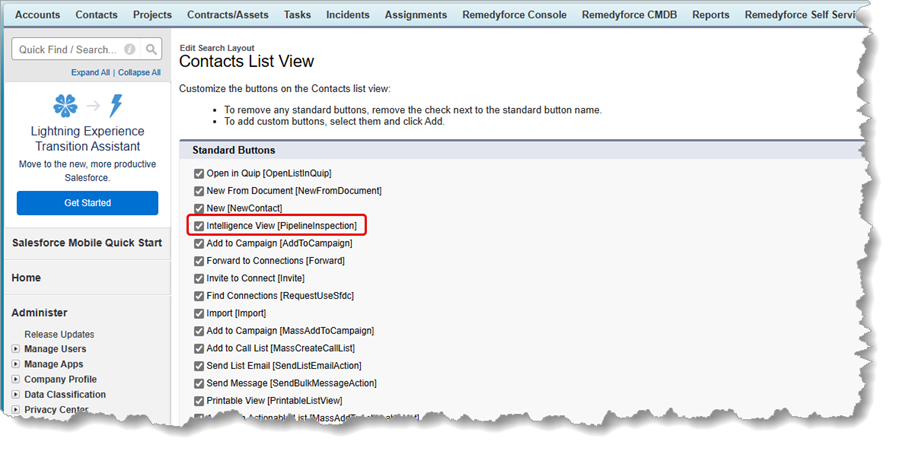899x451 pixels.
Task: Uncheck Send List Email checkbox
Action: point(199,366)
